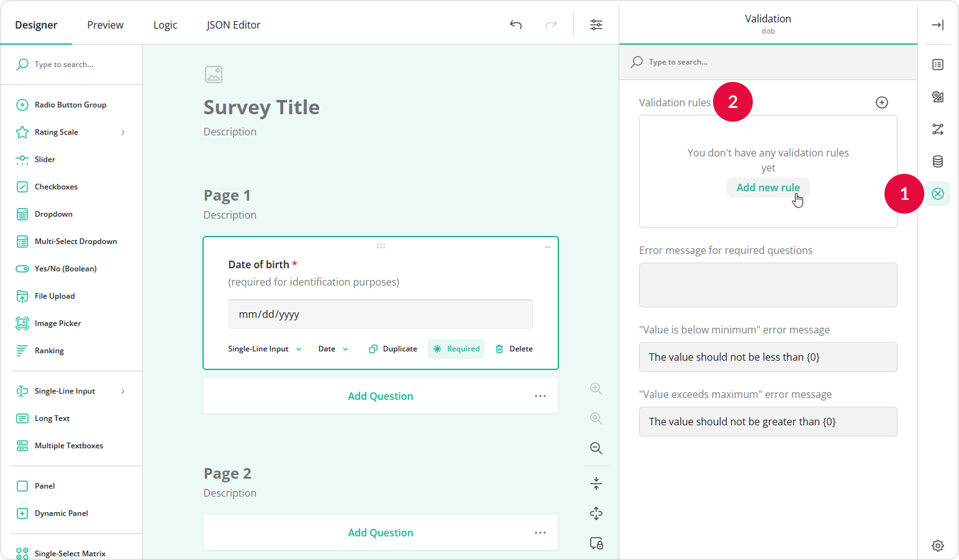Click the zoom-to-fit magnifier icon
Image resolution: width=959 pixels, height=560 pixels.
tap(596, 418)
